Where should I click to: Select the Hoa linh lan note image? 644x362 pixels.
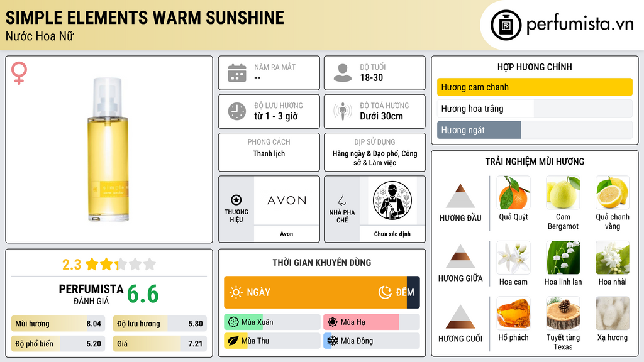[563, 258]
